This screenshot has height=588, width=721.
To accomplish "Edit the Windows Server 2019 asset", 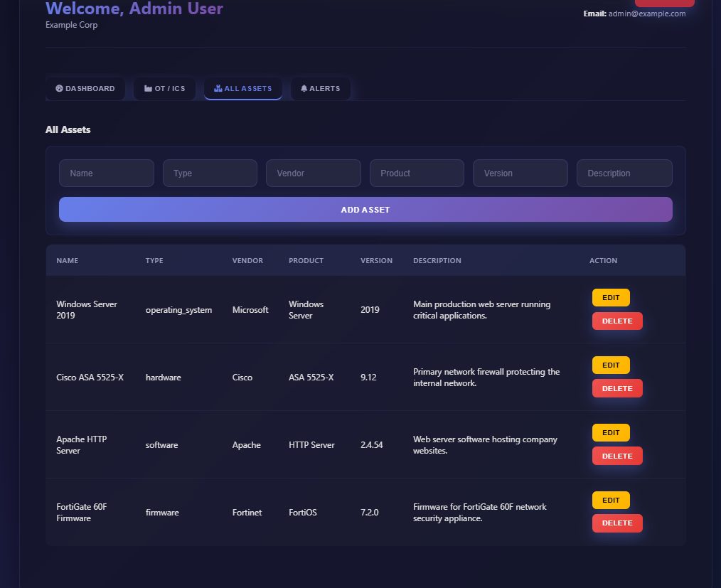I will coord(611,297).
